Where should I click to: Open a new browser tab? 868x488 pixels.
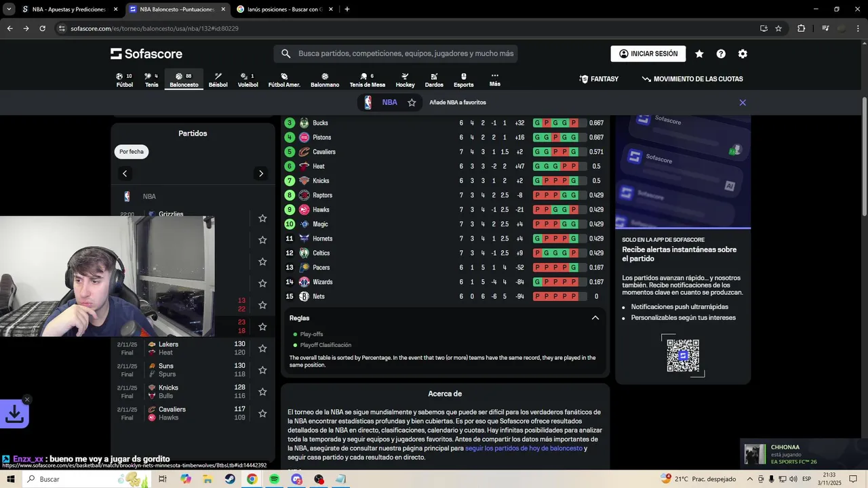point(347,9)
